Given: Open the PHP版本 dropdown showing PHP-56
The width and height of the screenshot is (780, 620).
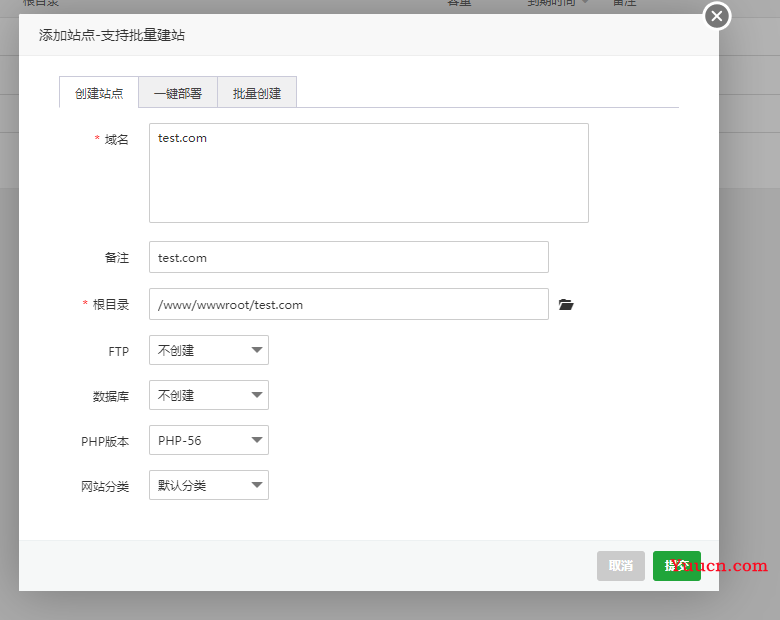Looking at the screenshot, I should pyautogui.click(x=209, y=440).
